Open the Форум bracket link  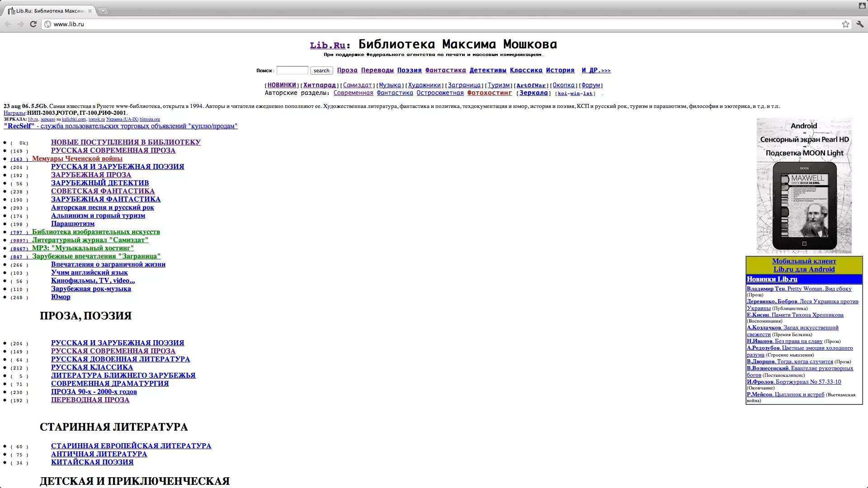[591, 85]
